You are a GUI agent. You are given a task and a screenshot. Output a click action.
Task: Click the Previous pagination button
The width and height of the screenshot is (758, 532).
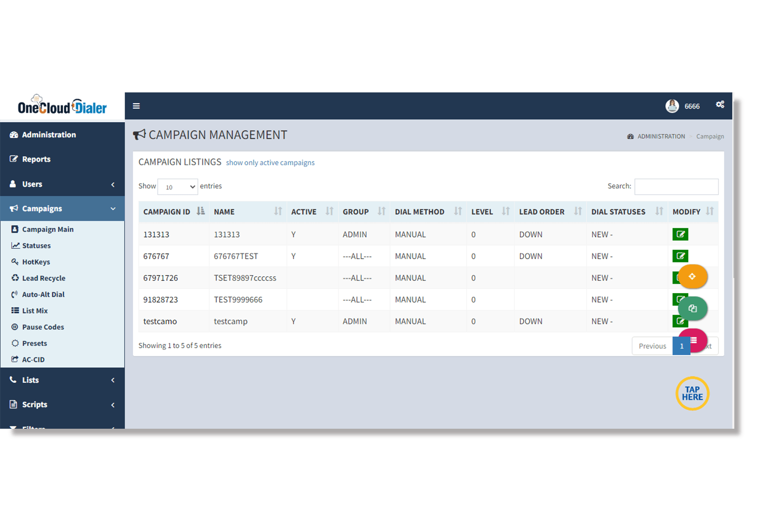(652, 346)
